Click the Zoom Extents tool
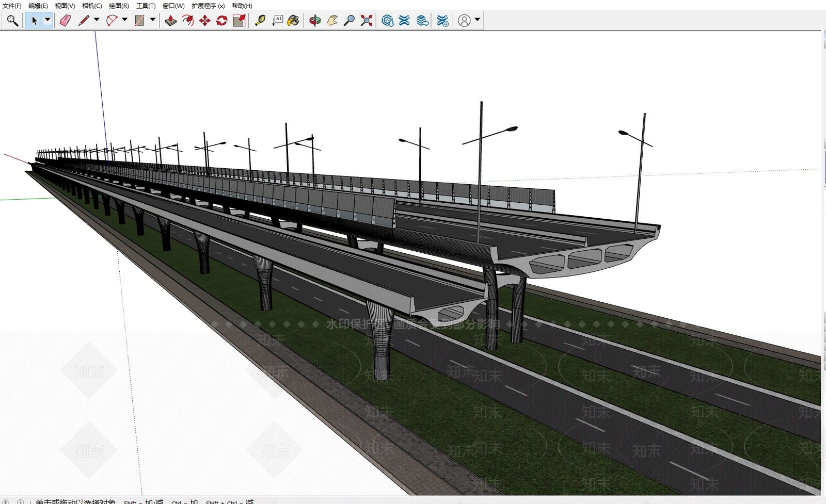Viewport: 826px width, 504px height. pos(367,21)
